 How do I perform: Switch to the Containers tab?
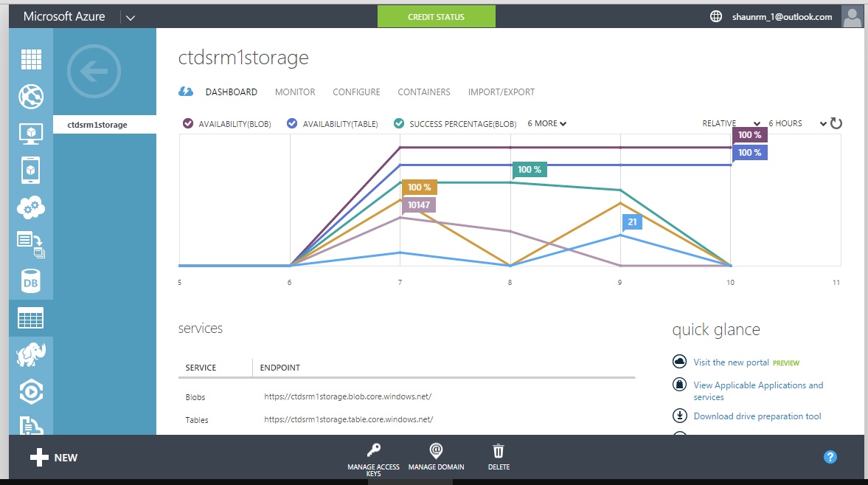pyautogui.click(x=424, y=92)
